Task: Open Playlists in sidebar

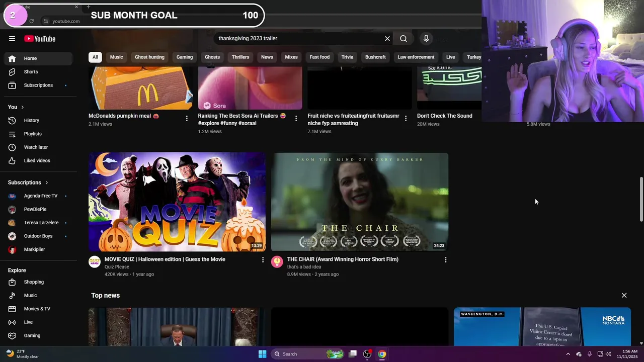Action: coord(38,134)
